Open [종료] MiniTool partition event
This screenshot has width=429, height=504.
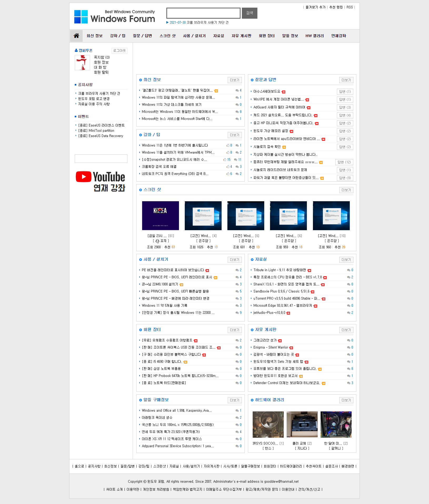click(x=96, y=130)
